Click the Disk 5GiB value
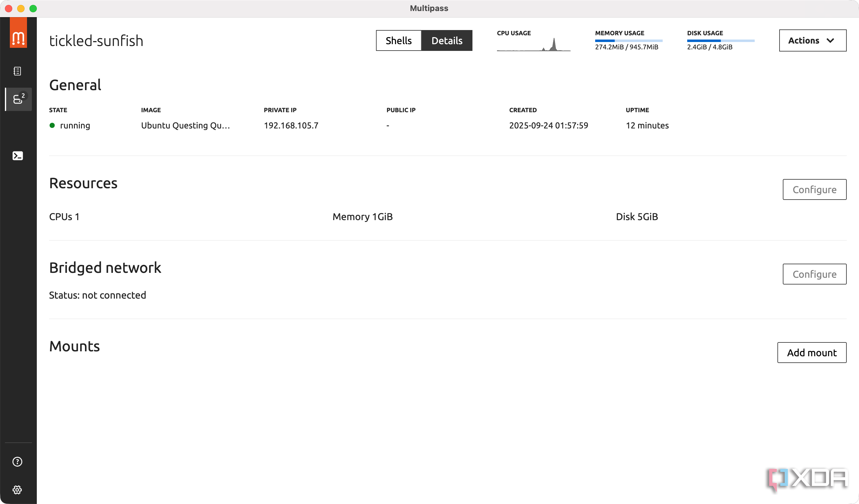 tap(637, 216)
